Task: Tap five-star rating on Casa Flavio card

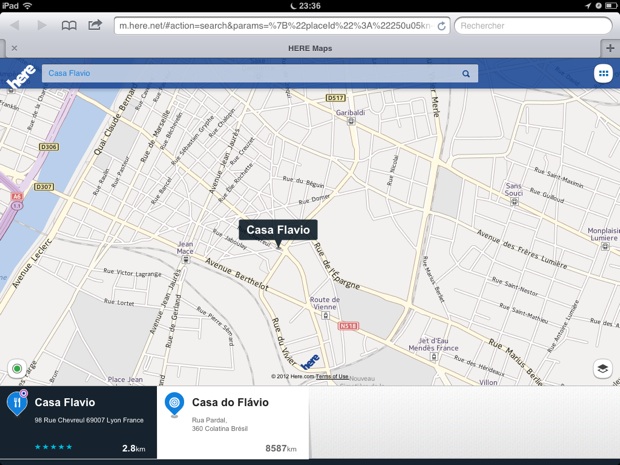Action: pos(53,447)
